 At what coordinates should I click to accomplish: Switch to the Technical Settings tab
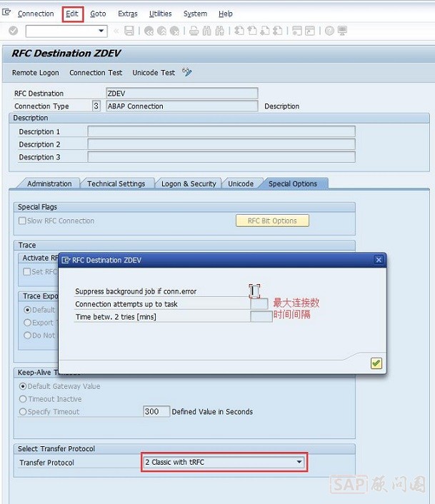pos(116,183)
